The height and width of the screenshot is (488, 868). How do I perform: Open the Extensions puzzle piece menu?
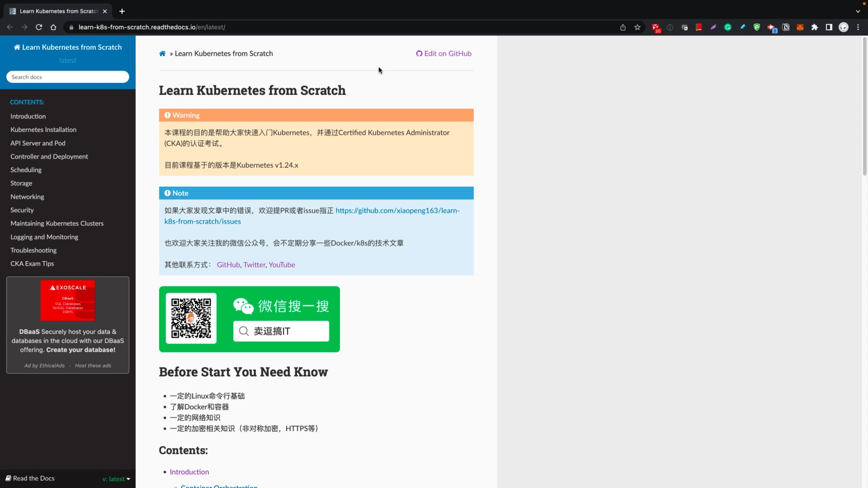click(815, 27)
